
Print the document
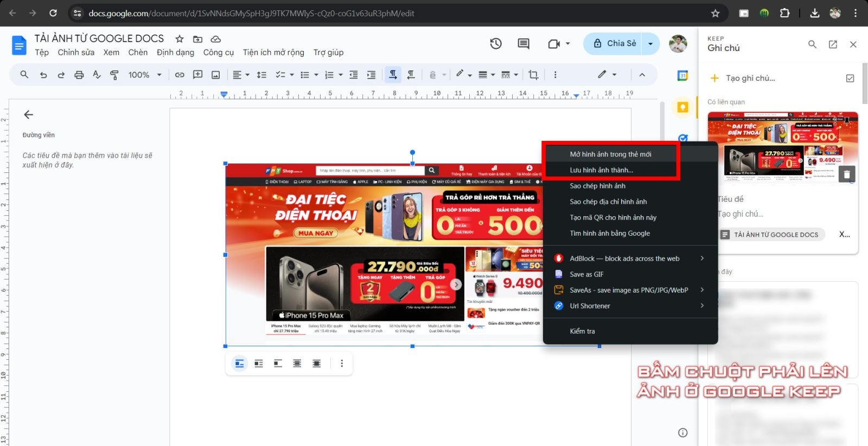point(79,75)
